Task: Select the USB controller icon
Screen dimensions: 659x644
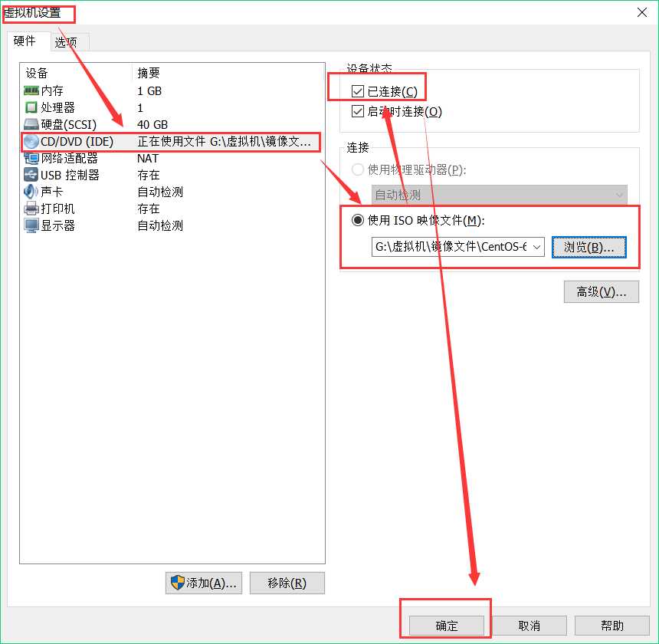Action: (x=31, y=175)
